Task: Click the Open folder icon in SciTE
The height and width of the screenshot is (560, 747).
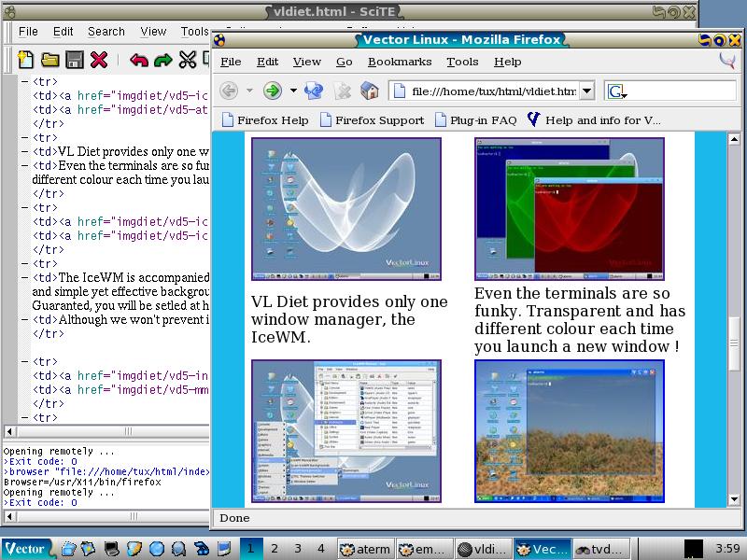Action: pos(50,60)
